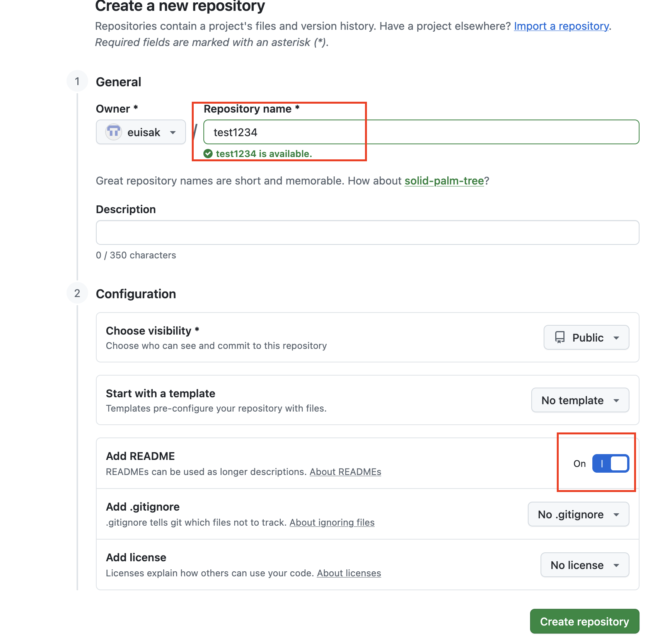672x639 pixels.
Task: Expand the No template dropdown
Action: pyautogui.click(x=580, y=400)
